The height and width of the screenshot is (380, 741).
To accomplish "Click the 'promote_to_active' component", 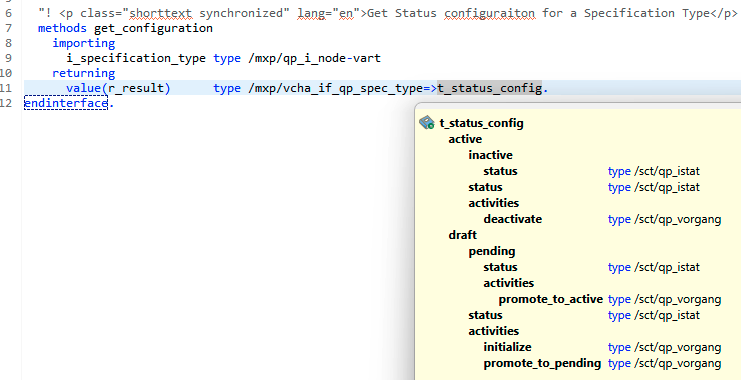I will pyautogui.click(x=551, y=299).
